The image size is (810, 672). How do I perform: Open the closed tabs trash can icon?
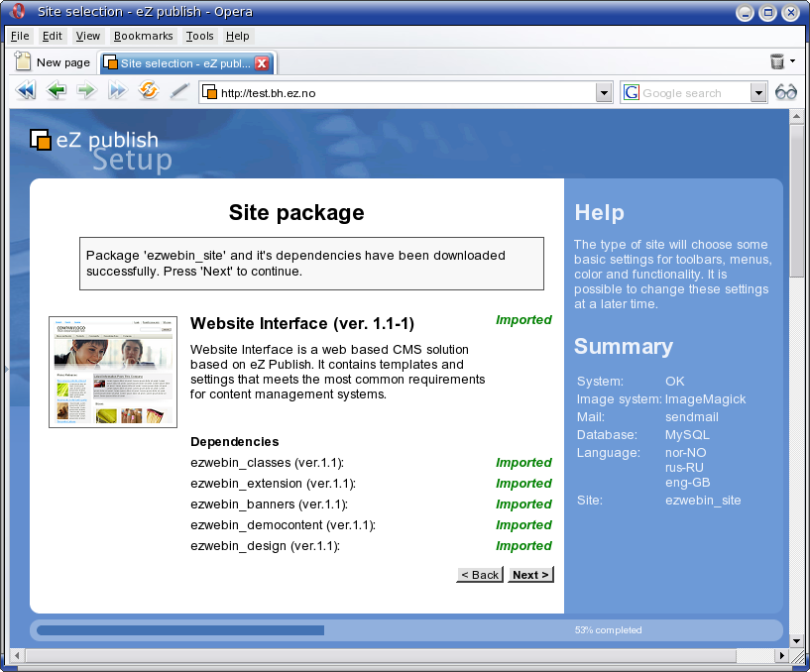click(x=777, y=61)
